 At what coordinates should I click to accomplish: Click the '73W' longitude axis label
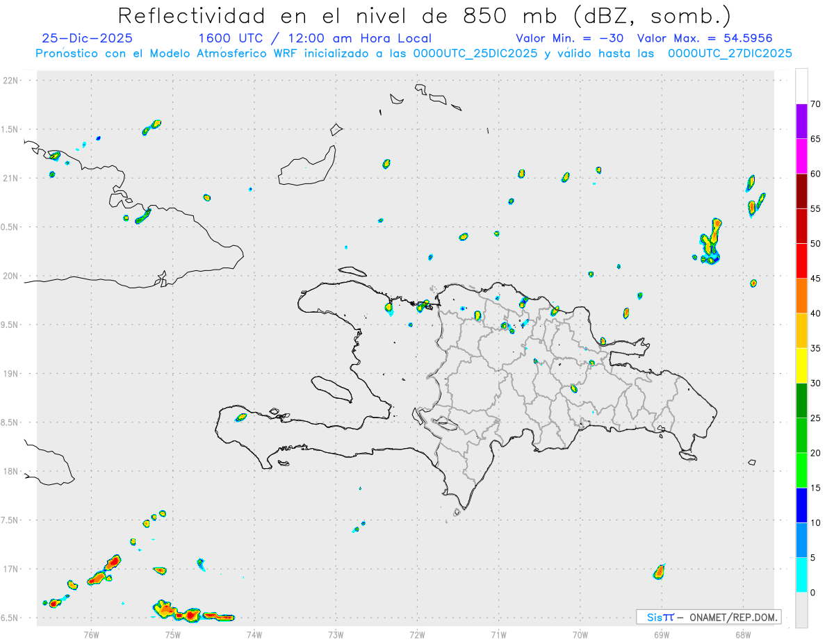336,634
